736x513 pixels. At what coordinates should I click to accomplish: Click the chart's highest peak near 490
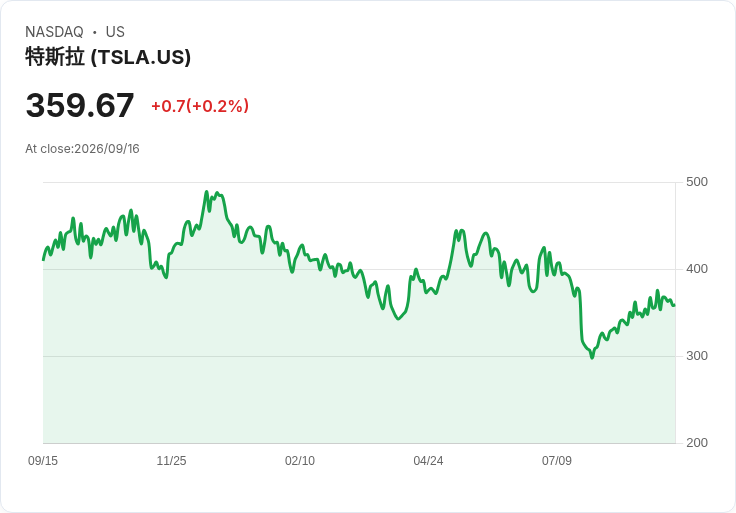[x=207, y=192]
